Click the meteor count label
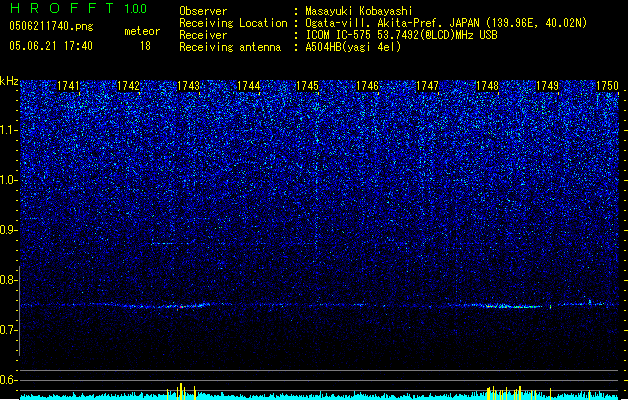This screenshot has height=400, width=629. 142,31
